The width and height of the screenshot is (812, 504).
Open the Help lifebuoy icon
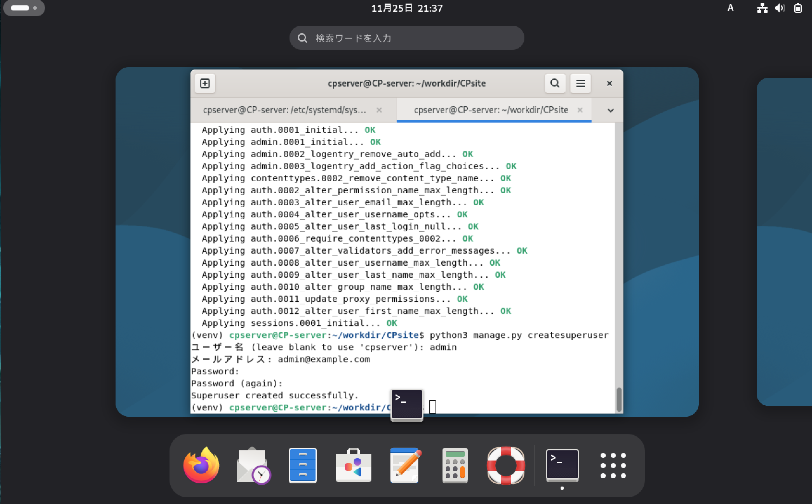506,465
